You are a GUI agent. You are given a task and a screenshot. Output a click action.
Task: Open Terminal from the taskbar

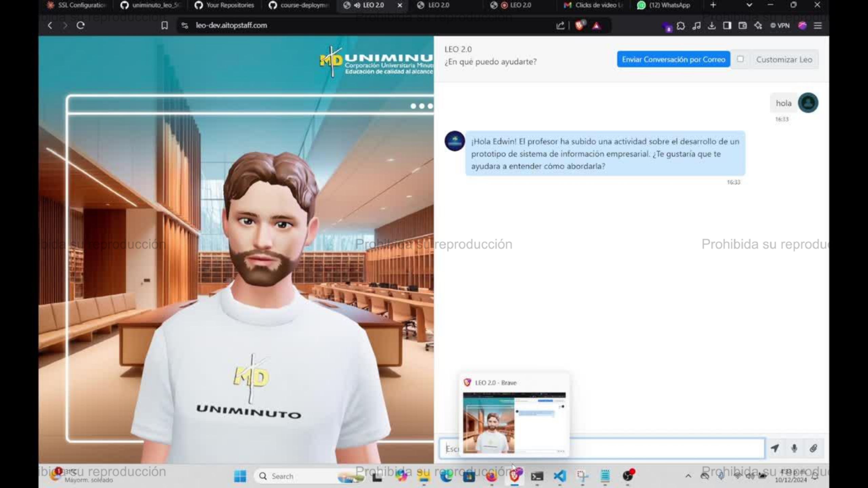[x=537, y=476]
